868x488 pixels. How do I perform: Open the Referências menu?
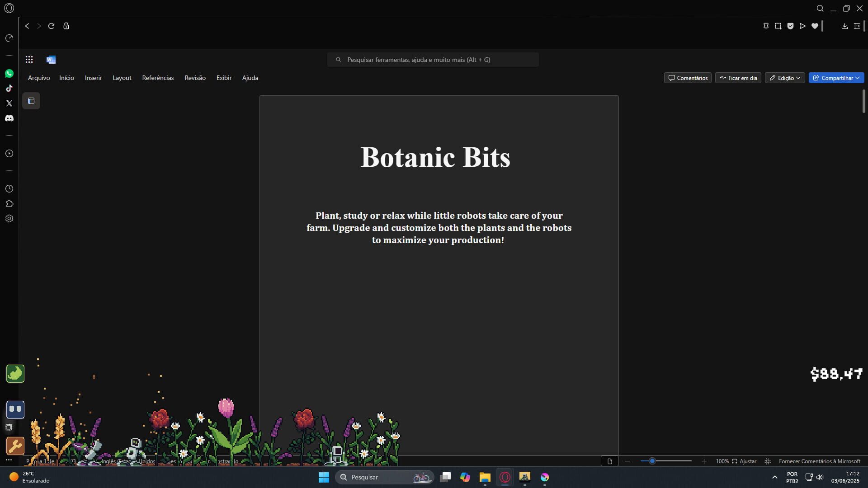coord(157,78)
